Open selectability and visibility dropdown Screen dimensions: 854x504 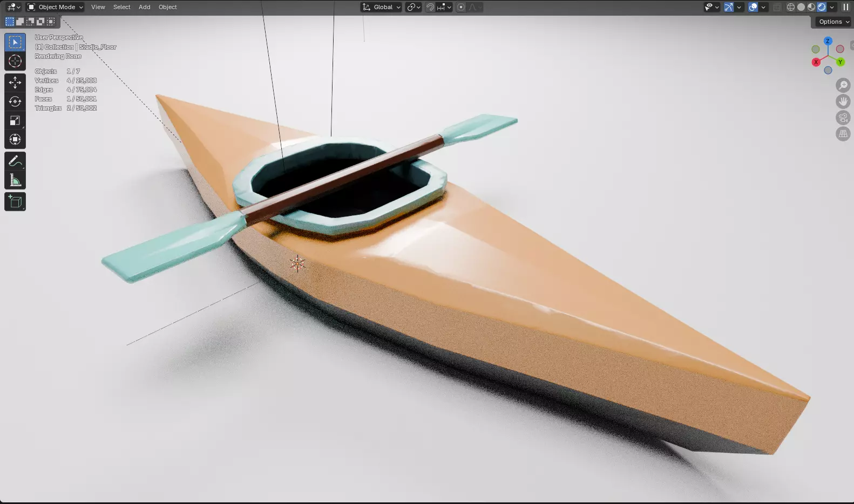pyautogui.click(x=711, y=7)
